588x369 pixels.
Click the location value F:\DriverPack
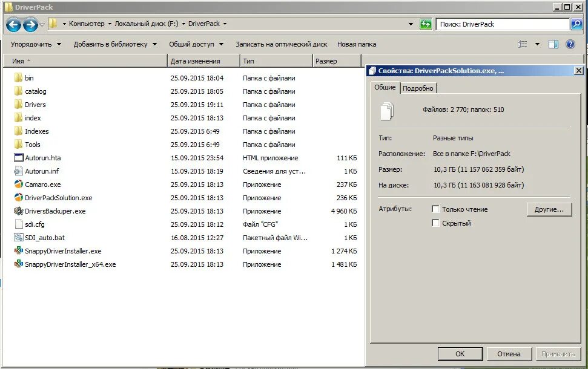471,154
